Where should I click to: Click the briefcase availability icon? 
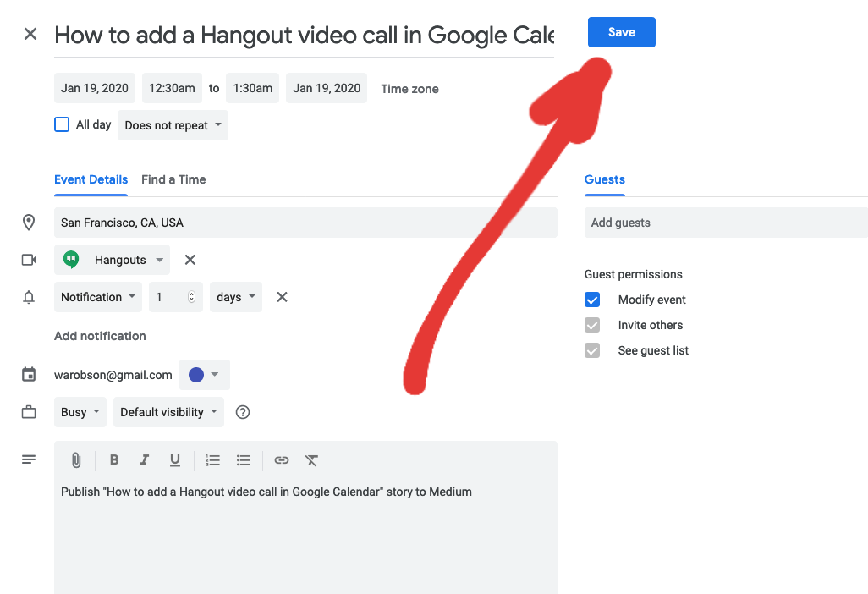tap(29, 412)
